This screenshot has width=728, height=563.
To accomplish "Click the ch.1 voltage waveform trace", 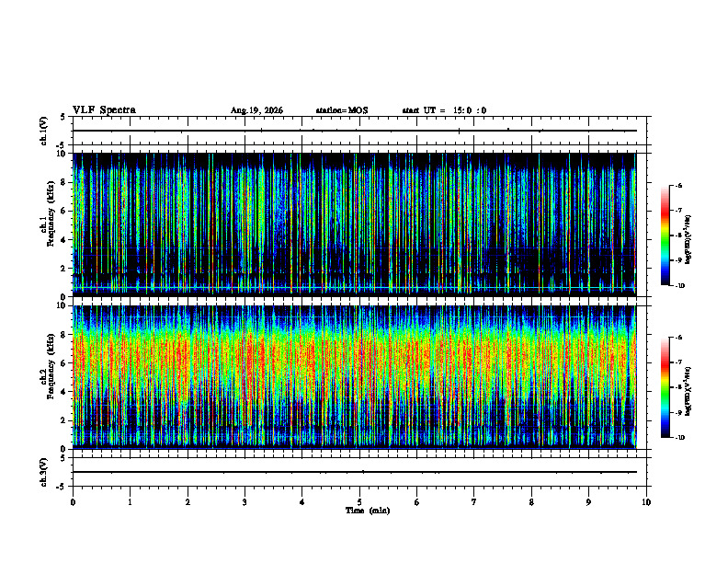I will click(355, 131).
